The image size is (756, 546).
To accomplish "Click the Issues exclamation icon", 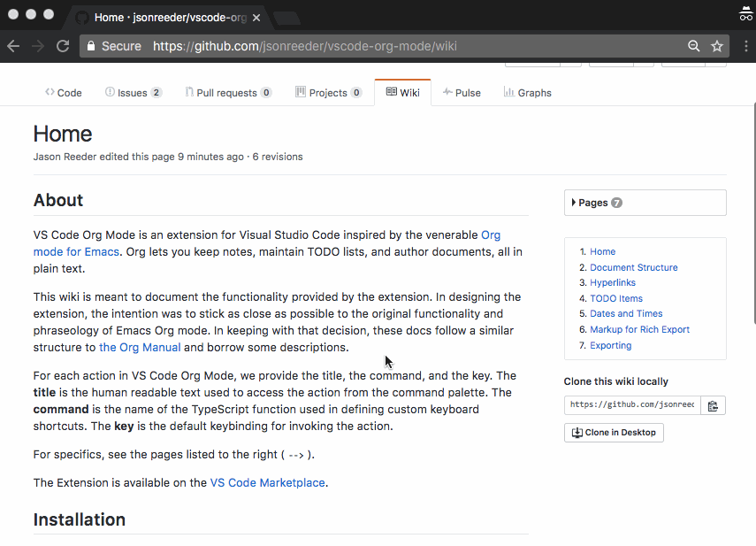I will pyautogui.click(x=110, y=92).
